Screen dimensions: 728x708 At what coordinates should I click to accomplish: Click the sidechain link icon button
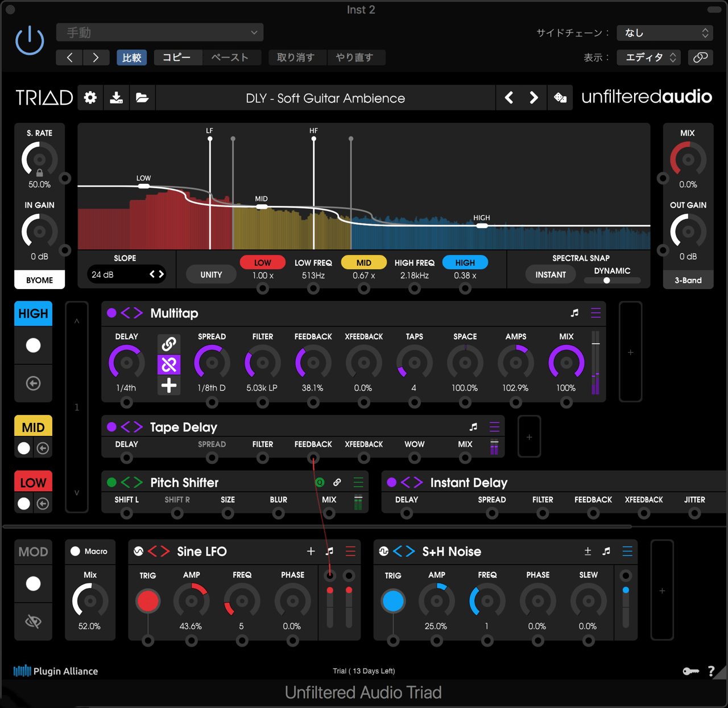pos(701,57)
